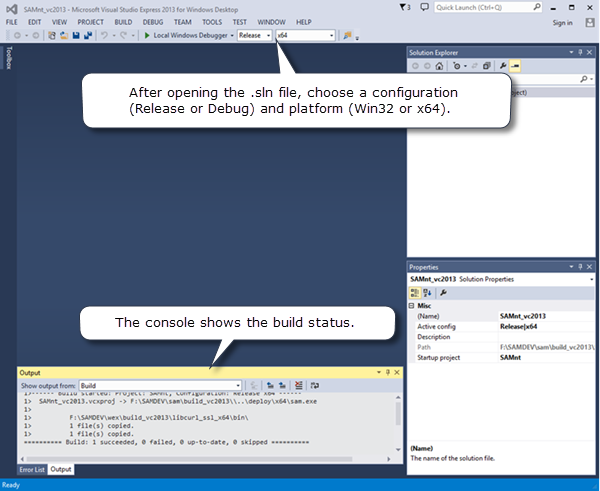Toggle Preview Selected Items in Solution Explorer
The height and width of the screenshot is (491, 600).
pyautogui.click(x=516, y=66)
